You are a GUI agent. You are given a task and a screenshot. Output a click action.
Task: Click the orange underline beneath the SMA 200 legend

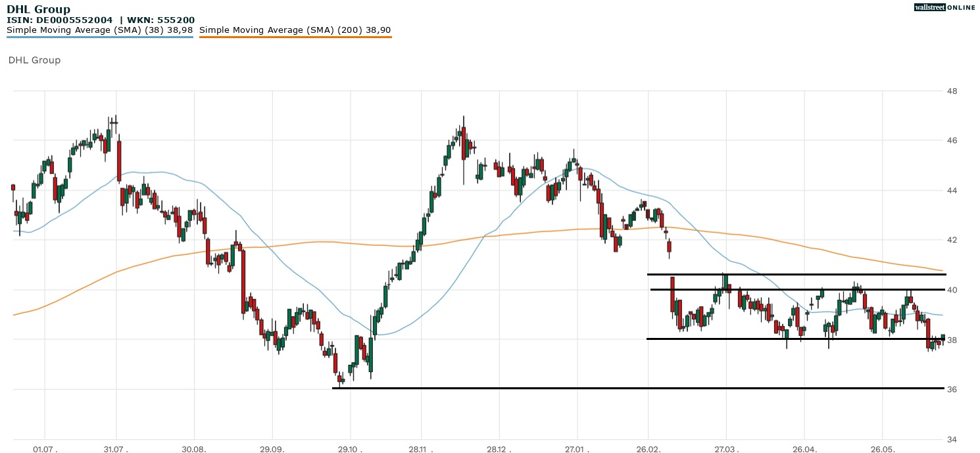click(295, 37)
